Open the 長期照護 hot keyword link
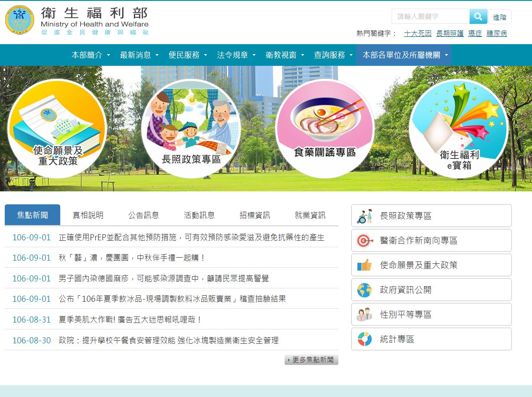 [x=450, y=33]
